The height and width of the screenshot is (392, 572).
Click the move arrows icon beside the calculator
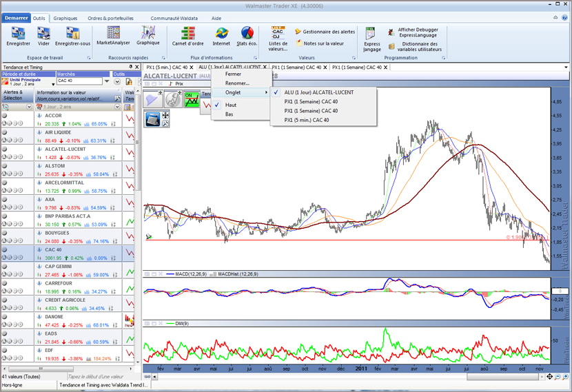pos(165,115)
